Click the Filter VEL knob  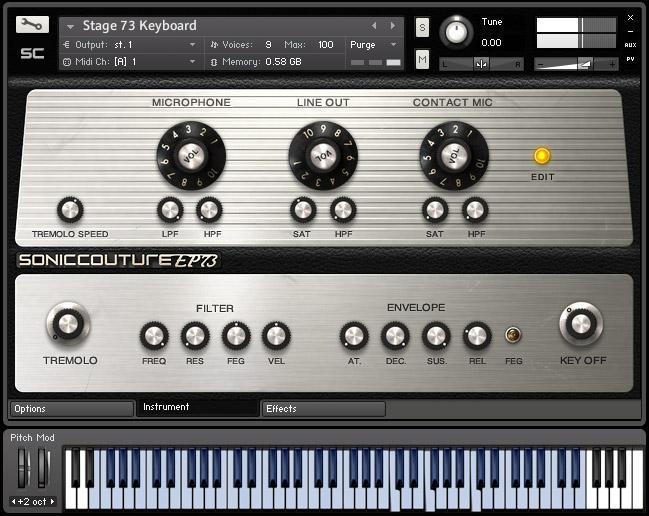tap(276, 336)
